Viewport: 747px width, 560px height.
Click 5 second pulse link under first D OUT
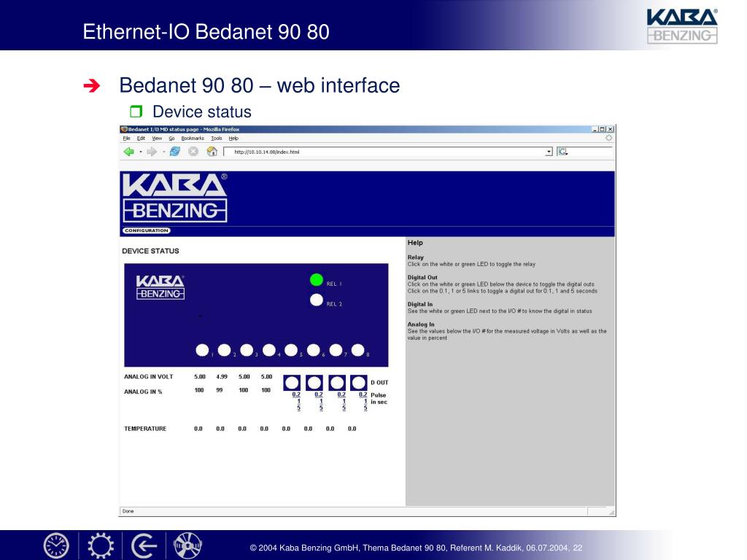click(x=298, y=408)
